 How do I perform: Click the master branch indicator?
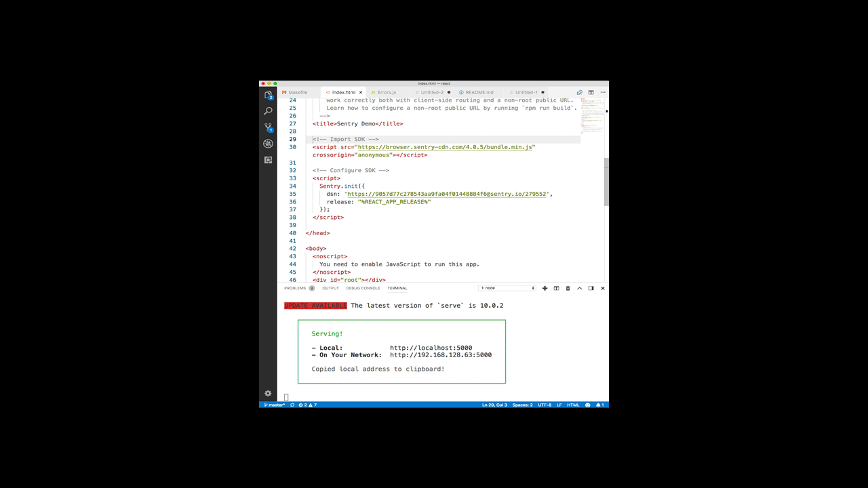pyautogui.click(x=274, y=405)
